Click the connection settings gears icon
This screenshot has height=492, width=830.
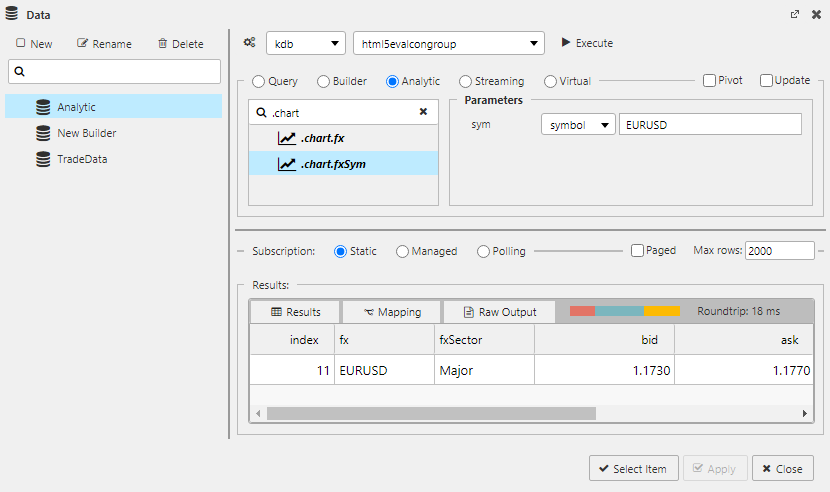[249, 43]
